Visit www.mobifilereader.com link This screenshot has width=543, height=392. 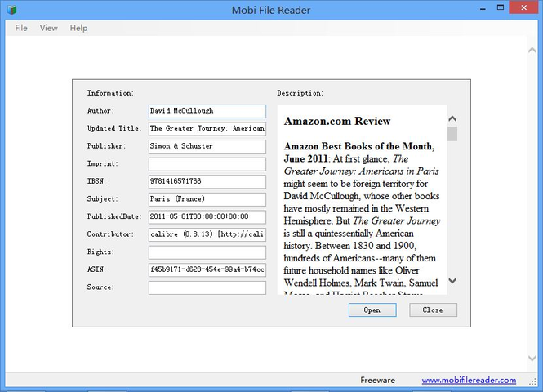(x=469, y=381)
